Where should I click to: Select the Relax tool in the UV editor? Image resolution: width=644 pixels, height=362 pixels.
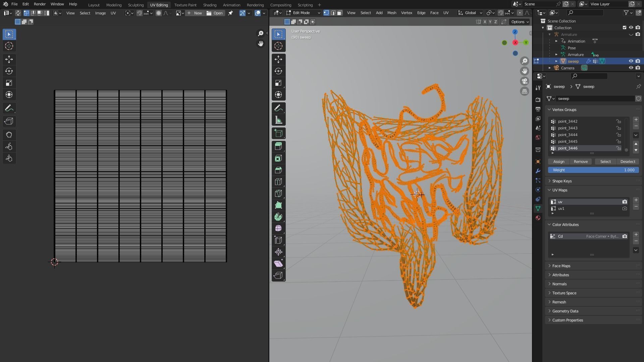point(9,147)
